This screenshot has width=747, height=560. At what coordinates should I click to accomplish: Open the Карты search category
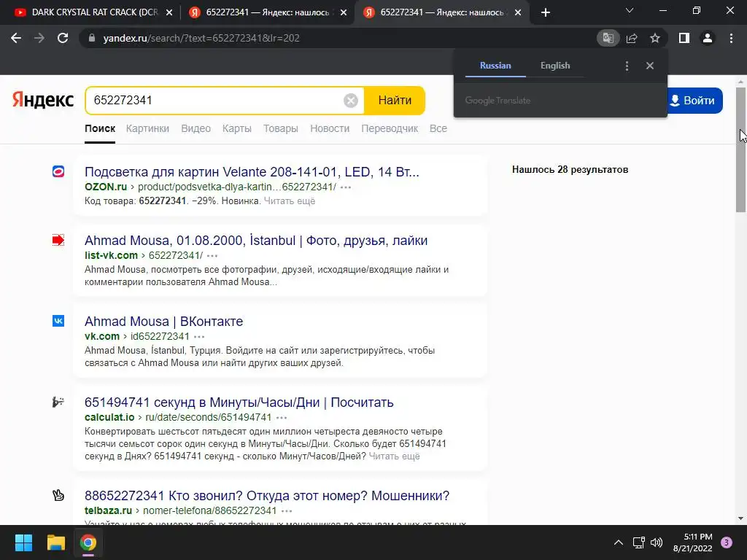pos(237,128)
